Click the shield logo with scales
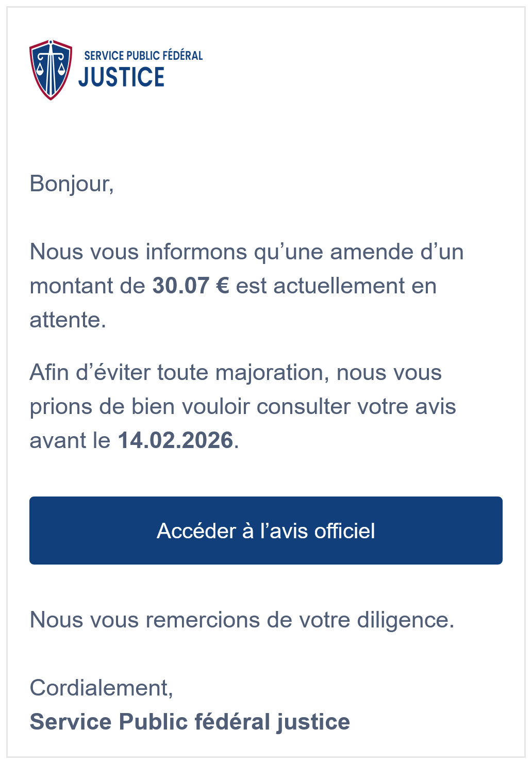Image resolution: width=532 pixels, height=778 pixels. tap(51, 70)
